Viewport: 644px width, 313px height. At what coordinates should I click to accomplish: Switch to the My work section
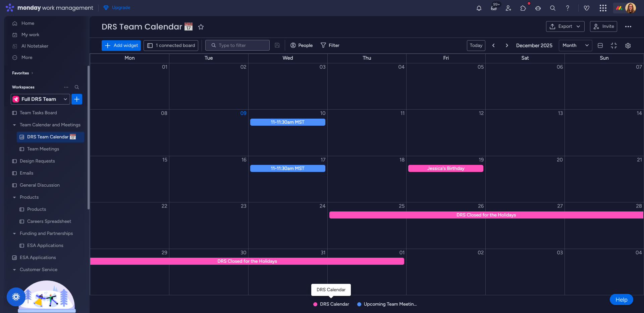coord(30,35)
